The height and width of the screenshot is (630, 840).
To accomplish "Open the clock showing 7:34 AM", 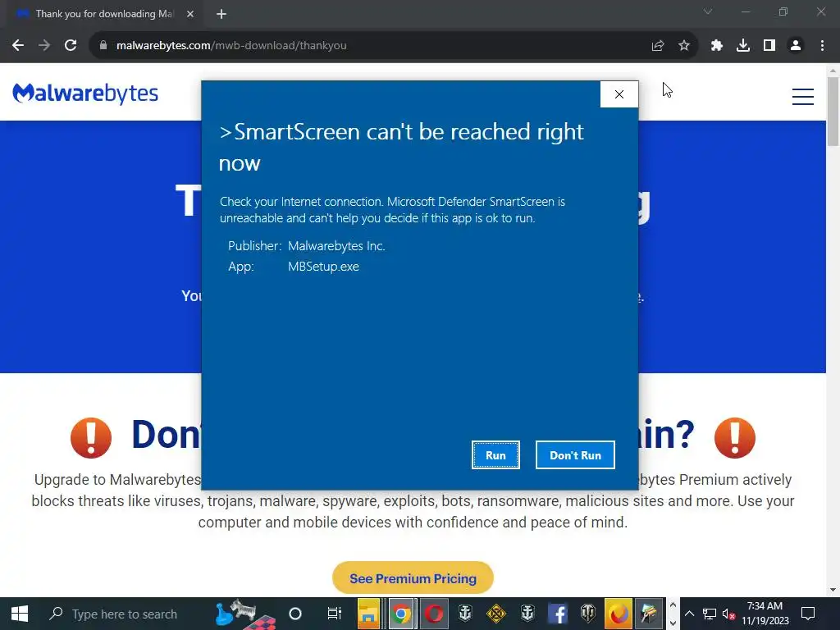I will 765,614.
